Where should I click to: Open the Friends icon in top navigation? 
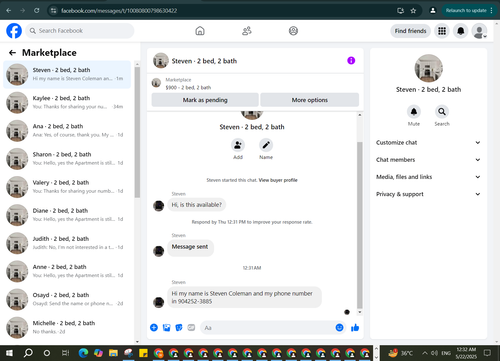[247, 31]
